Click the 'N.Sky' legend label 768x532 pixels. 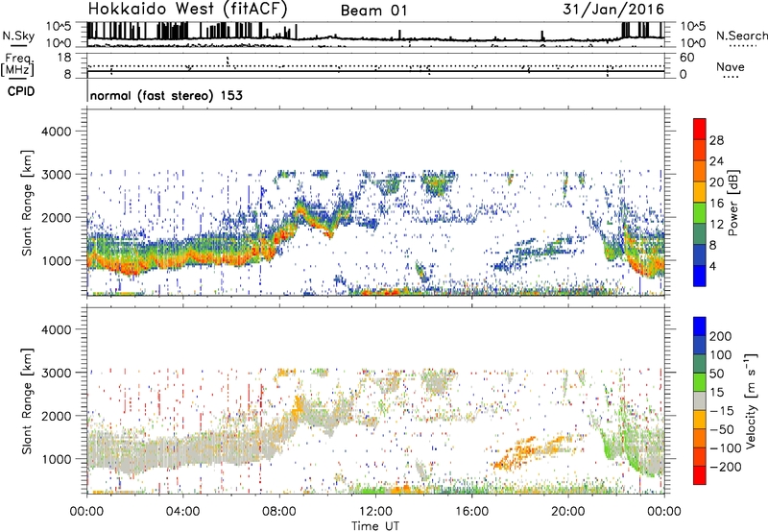point(18,36)
